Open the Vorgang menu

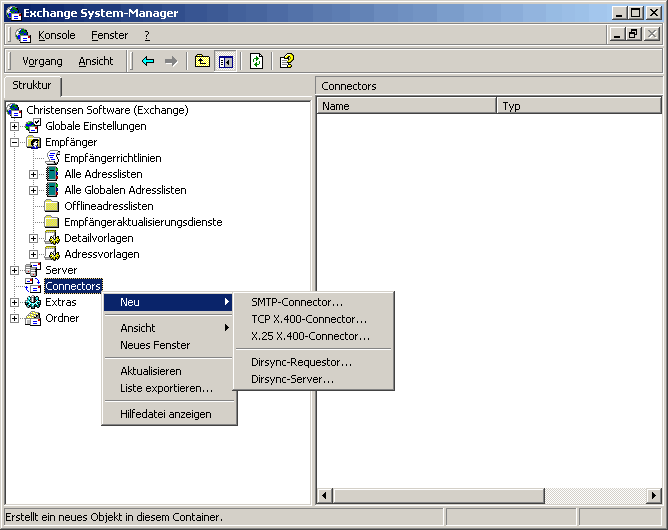(42, 61)
